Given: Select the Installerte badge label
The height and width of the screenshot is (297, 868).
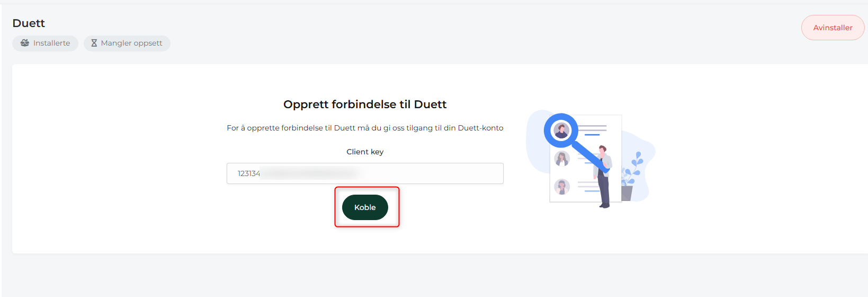Looking at the screenshot, I should [51, 43].
